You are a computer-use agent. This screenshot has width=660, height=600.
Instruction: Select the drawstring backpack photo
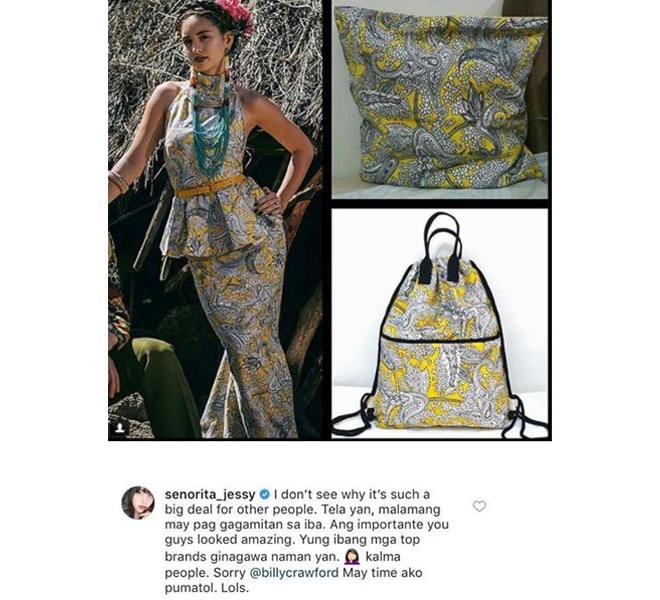440,323
